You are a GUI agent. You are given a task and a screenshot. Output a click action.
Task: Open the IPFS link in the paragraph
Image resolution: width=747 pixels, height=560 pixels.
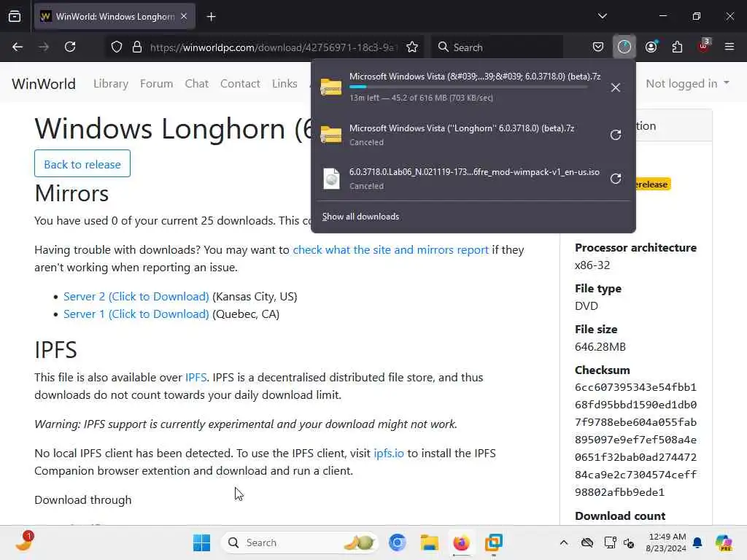pos(196,377)
